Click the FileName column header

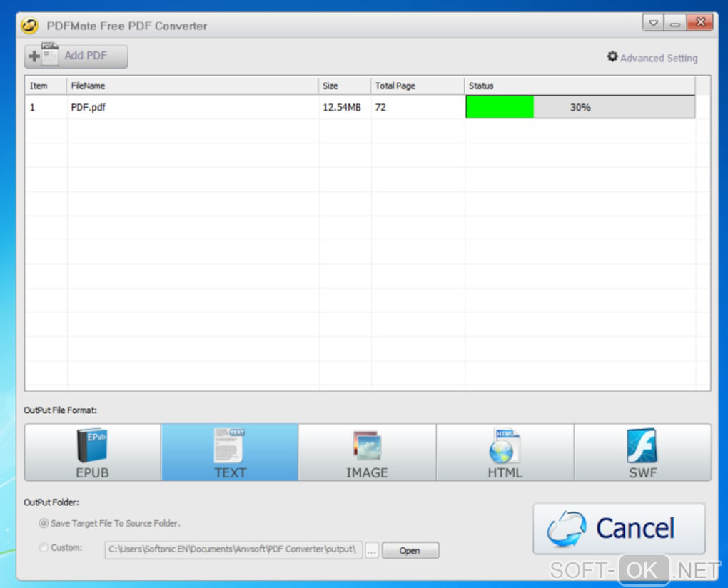tap(193, 86)
